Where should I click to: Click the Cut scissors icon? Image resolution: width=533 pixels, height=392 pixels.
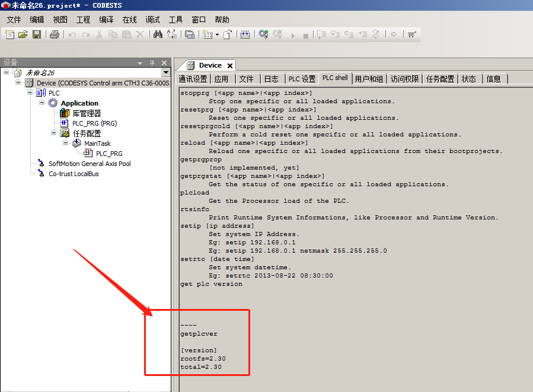(99, 34)
